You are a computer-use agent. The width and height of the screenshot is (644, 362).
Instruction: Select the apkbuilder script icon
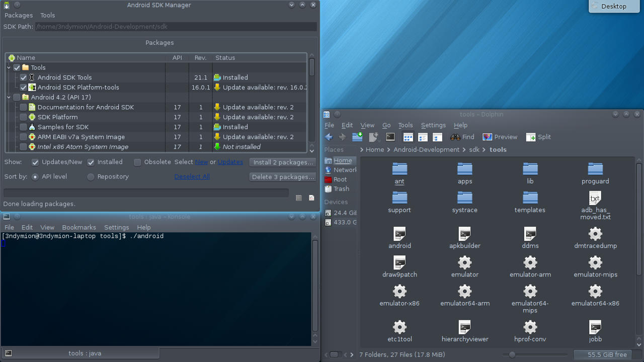465,233
